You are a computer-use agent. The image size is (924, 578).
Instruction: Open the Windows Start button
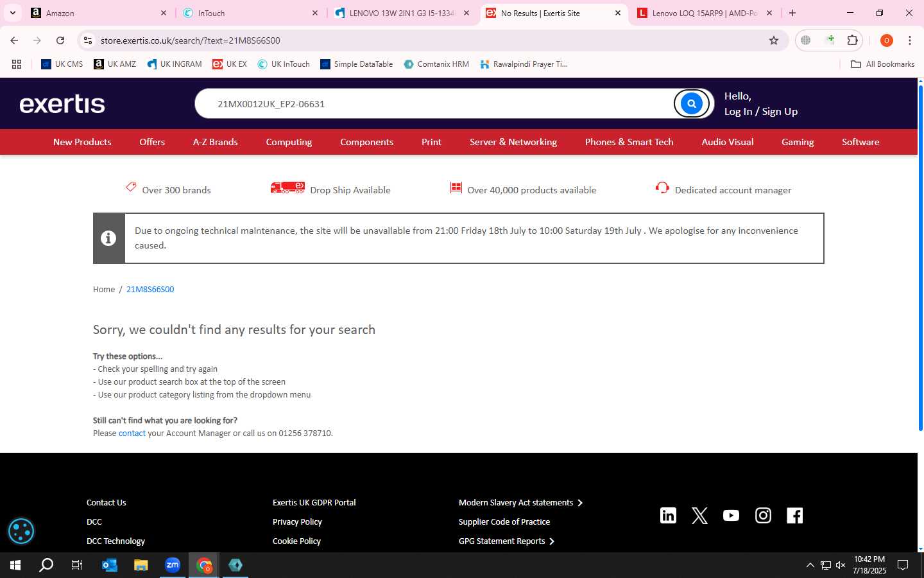coord(15,565)
